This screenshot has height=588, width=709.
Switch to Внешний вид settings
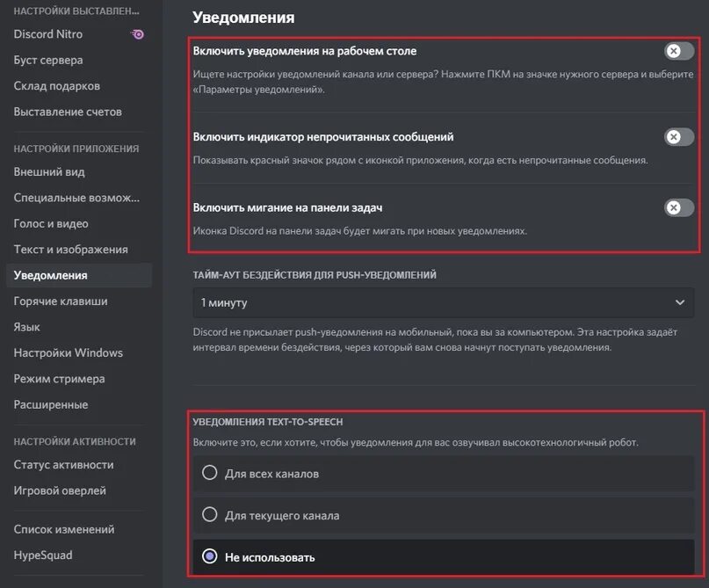tap(49, 172)
